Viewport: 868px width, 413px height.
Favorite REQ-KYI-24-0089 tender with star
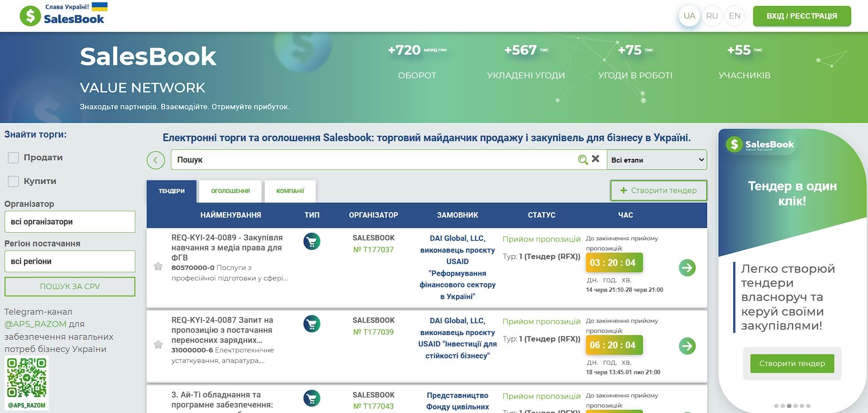[158, 266]
